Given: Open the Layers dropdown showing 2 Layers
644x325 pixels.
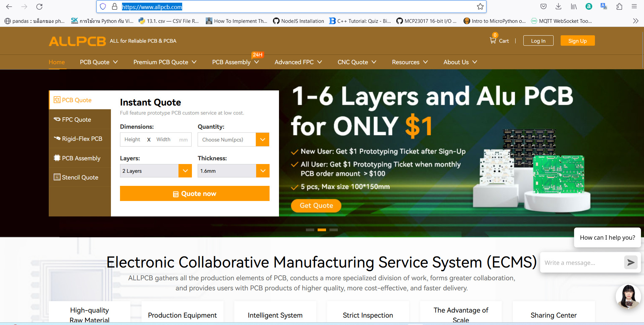Looking at the screenshot, I should (x=156, y=171).
